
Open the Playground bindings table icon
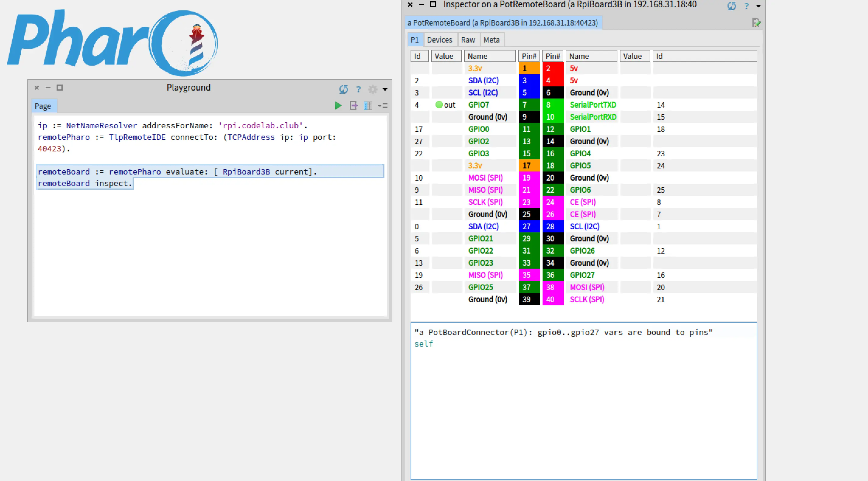[x=368, y=106]
